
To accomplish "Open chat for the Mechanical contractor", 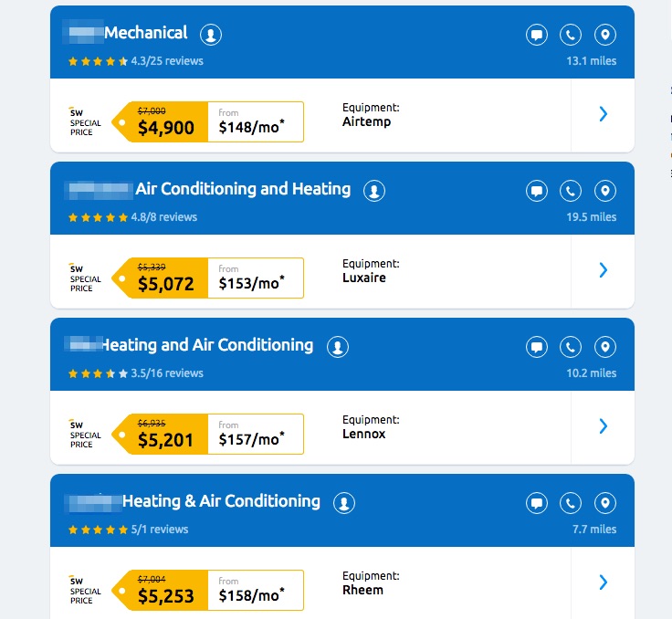I will 537,36.
